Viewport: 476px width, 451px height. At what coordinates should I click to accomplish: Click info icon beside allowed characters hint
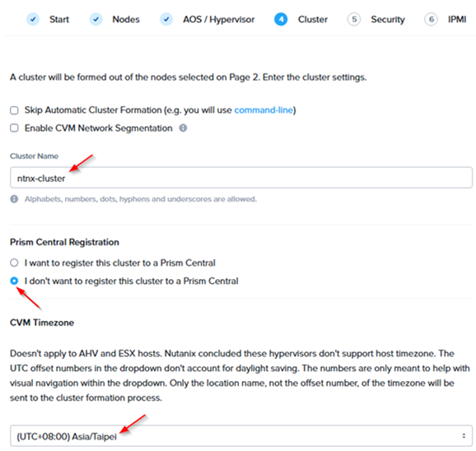point(14,199)
